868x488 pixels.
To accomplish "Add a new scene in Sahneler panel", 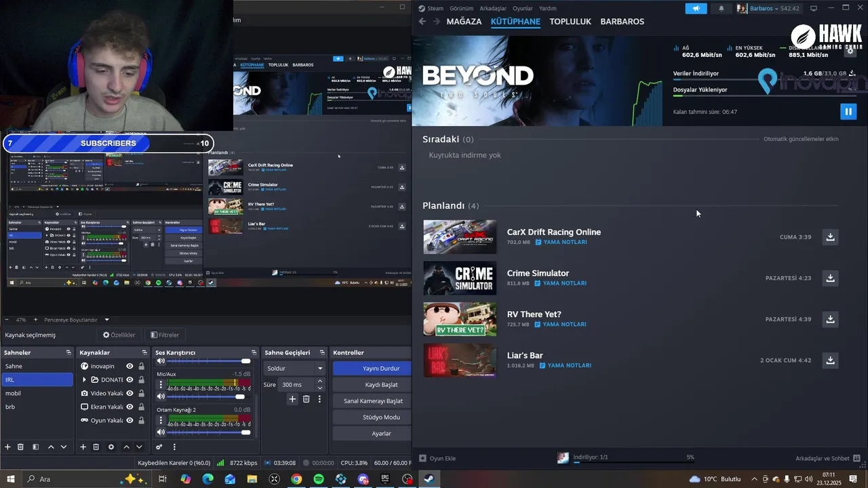I will [8, 447].
